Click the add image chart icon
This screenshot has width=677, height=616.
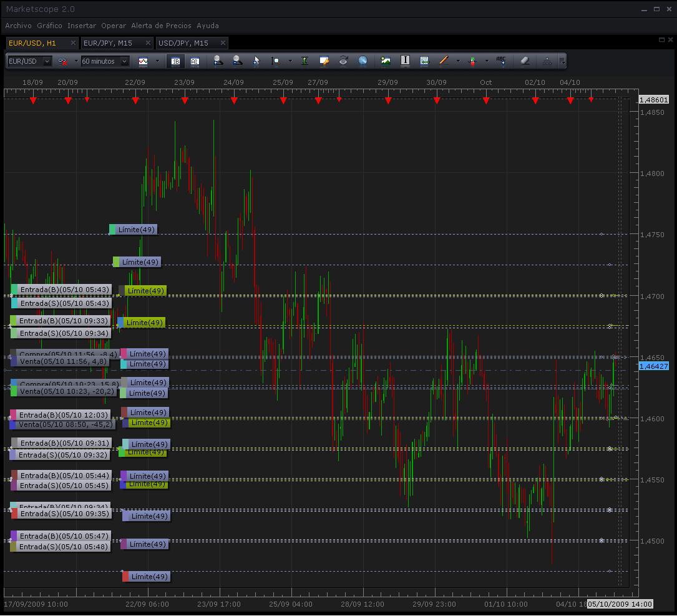click(386, 61)
